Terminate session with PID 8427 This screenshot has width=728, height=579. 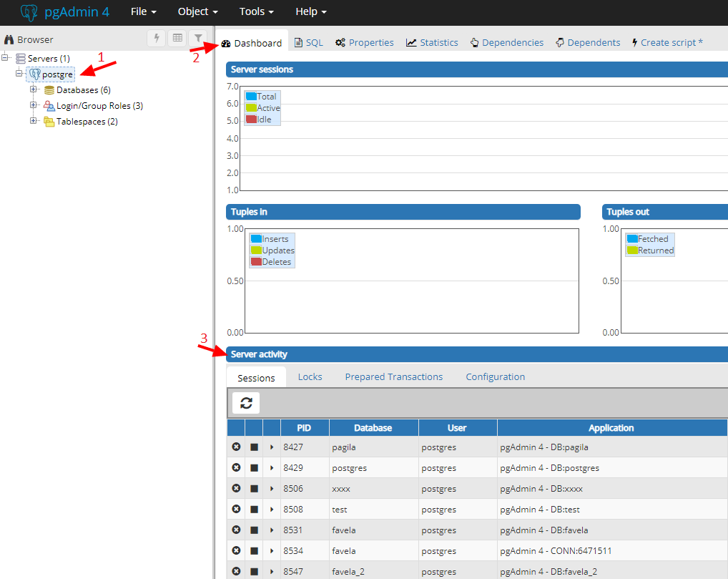236,447
